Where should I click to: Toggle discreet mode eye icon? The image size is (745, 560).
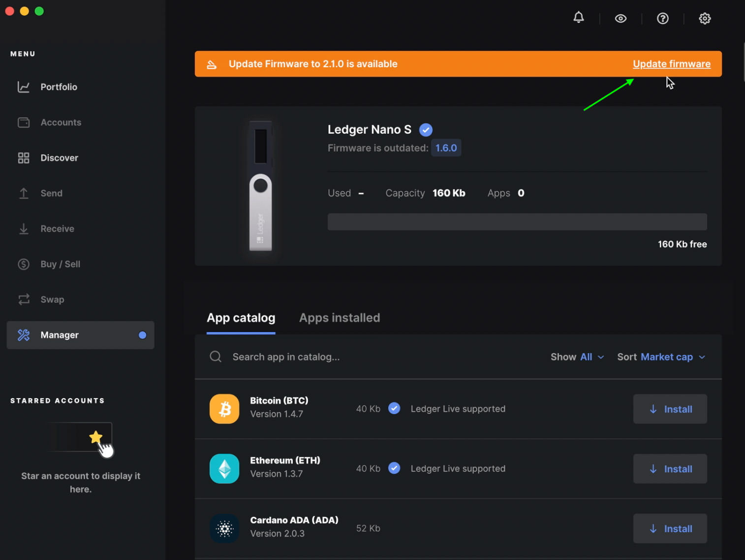click(x=621, y=18)
